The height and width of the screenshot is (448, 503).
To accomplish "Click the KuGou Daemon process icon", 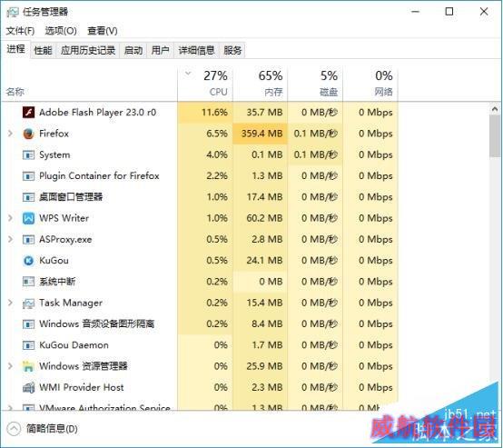I will 28,345.
